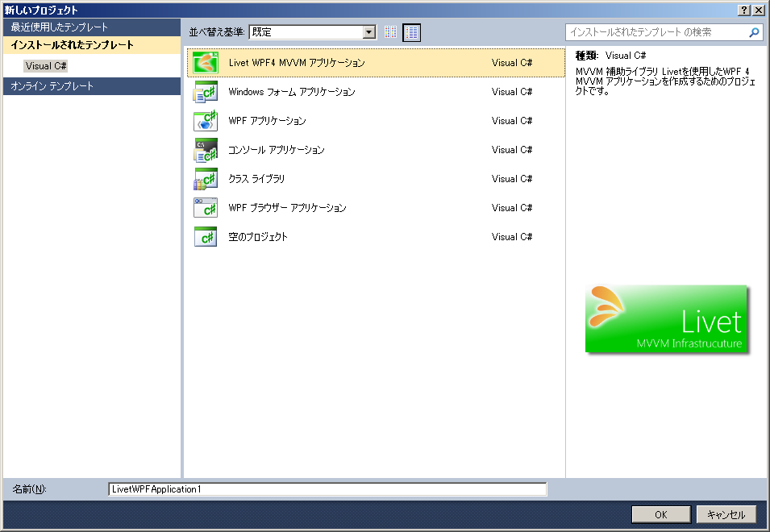Select 'Livet WPF4 MVVM アプリケーション' template name

pos(297,63)
